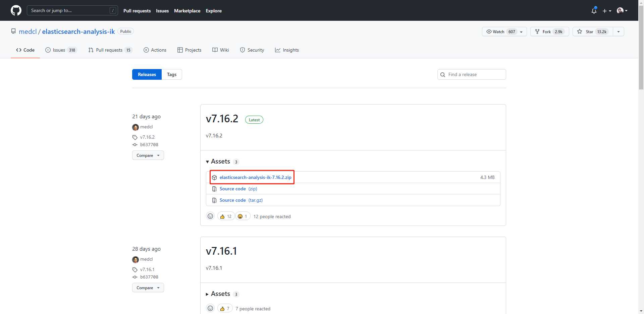Switch to the Wiki tab

221,50
